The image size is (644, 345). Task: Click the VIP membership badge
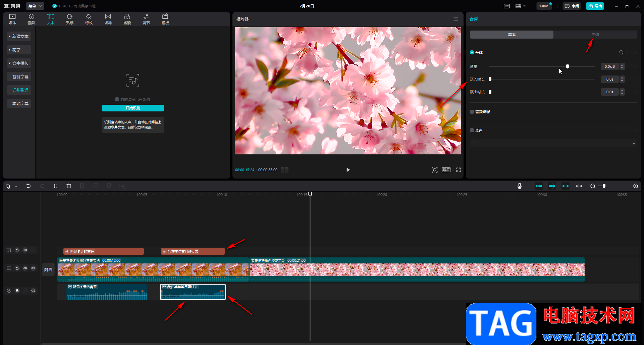544,6
